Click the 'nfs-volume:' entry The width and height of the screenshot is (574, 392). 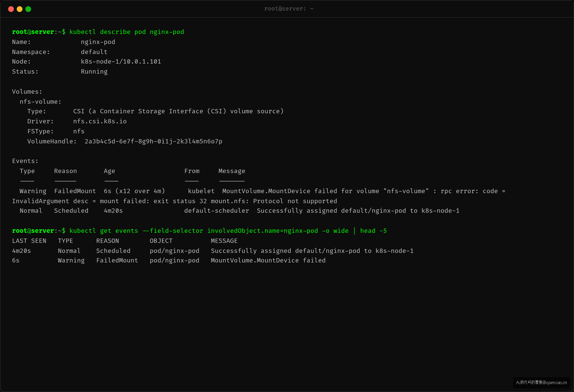(40, 102)
